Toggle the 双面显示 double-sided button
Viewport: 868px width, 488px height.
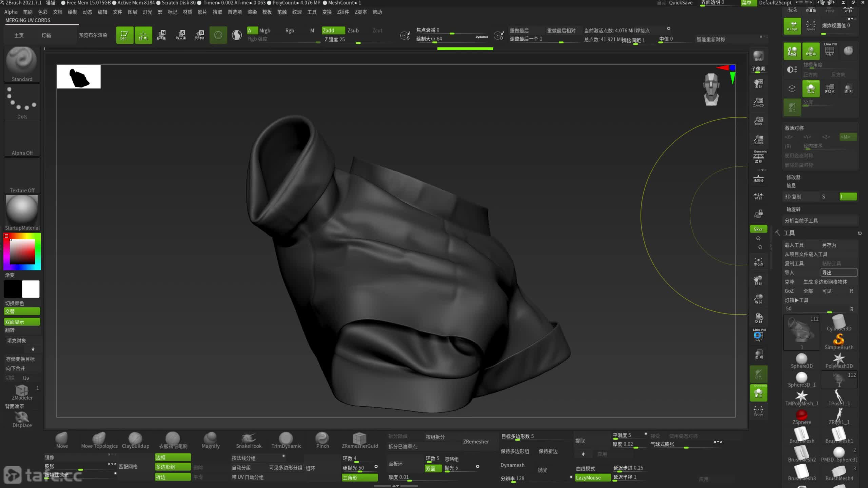coord(22,322)
